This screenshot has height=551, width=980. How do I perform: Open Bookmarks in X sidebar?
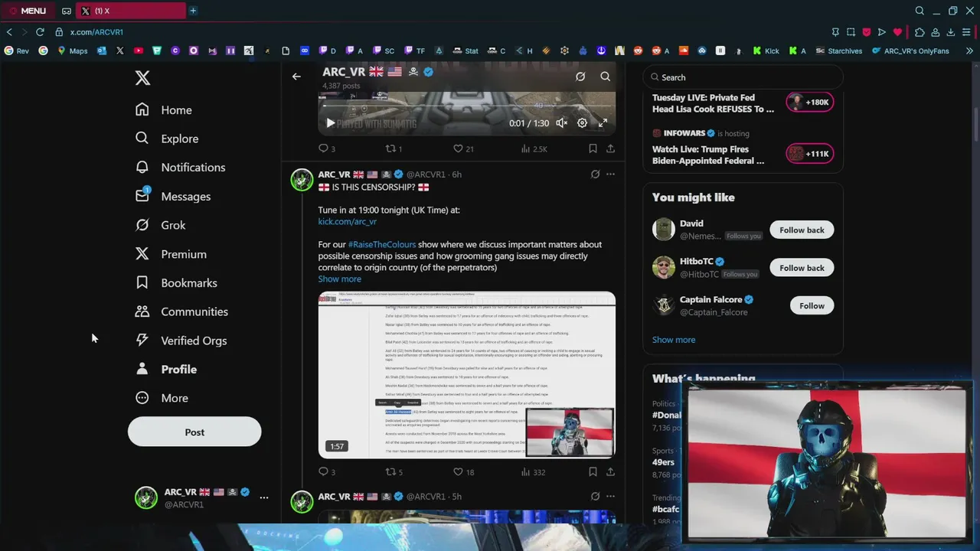tap(176, 283)
